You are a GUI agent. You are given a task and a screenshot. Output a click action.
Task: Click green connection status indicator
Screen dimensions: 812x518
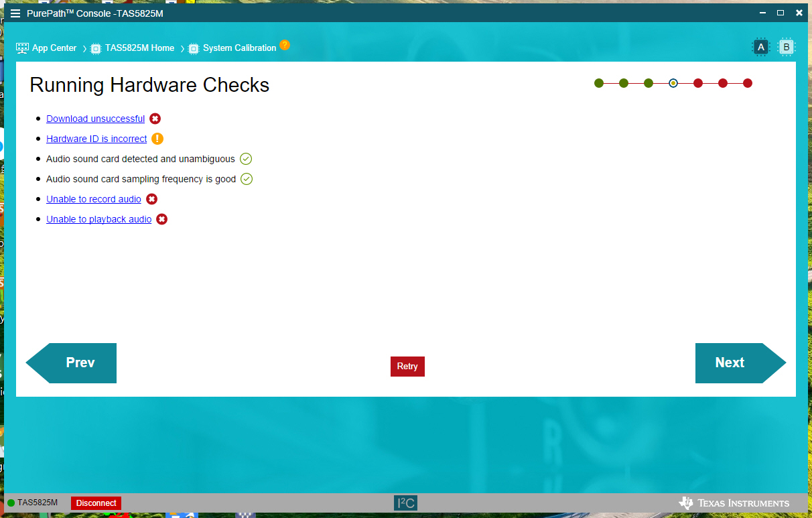click(x=11, y=503)
